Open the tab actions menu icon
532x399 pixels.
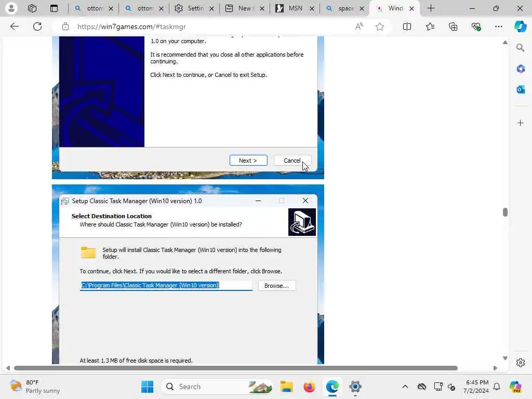(54, 8)
